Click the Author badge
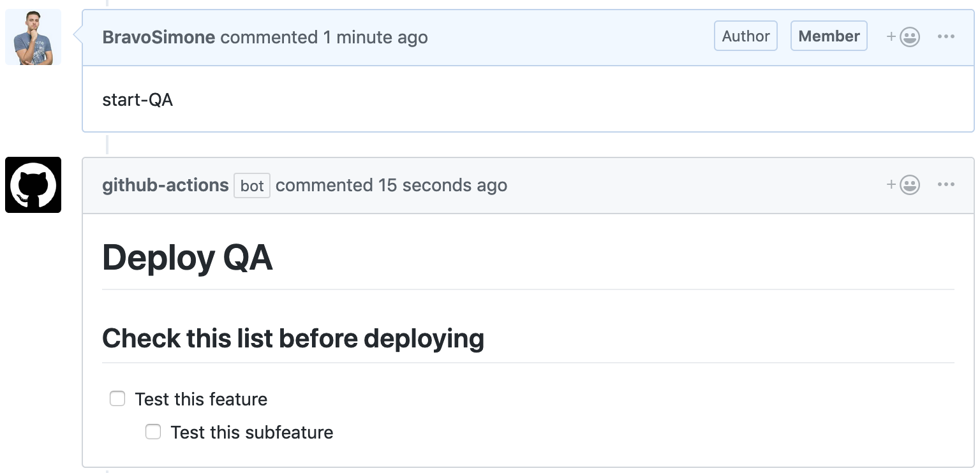The height and width of the screenshot is (473, 980). click(745, 36)
